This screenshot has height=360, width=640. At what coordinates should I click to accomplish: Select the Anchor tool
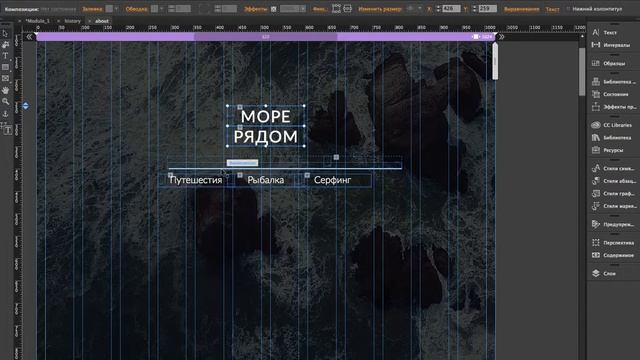[x=5, y=114]
